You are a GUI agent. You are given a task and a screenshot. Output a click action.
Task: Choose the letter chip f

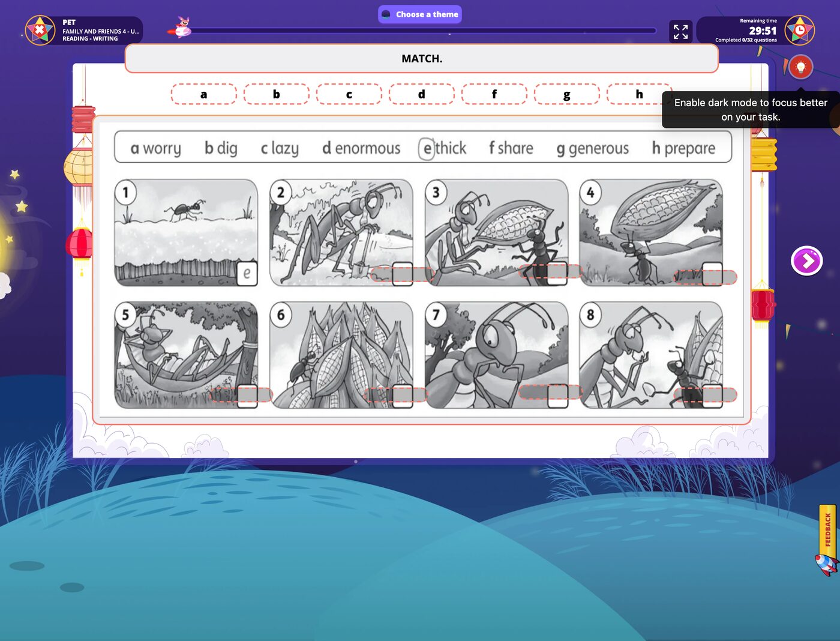pos(494,94)
